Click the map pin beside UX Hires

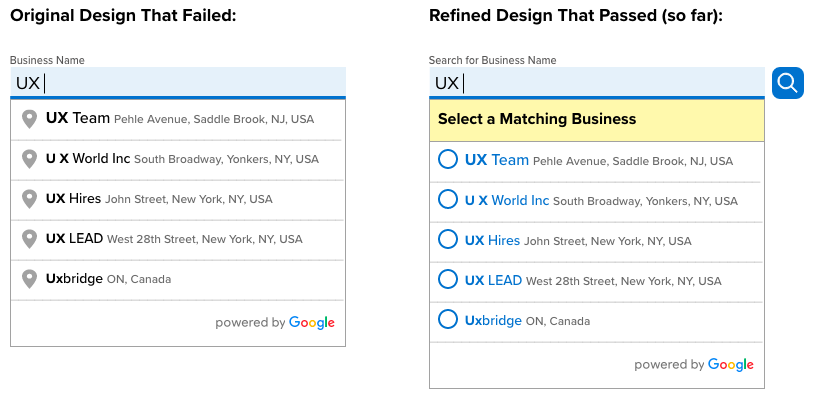tap(30, 199)
